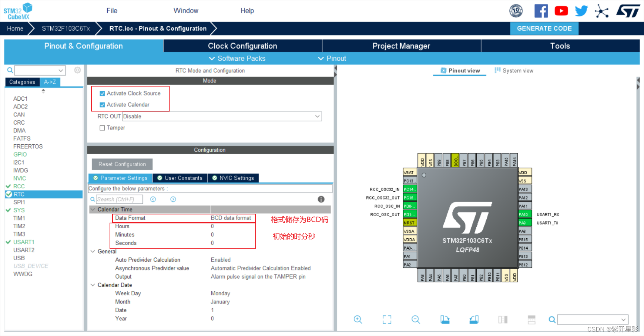Select USART1 in the category list

24,242
